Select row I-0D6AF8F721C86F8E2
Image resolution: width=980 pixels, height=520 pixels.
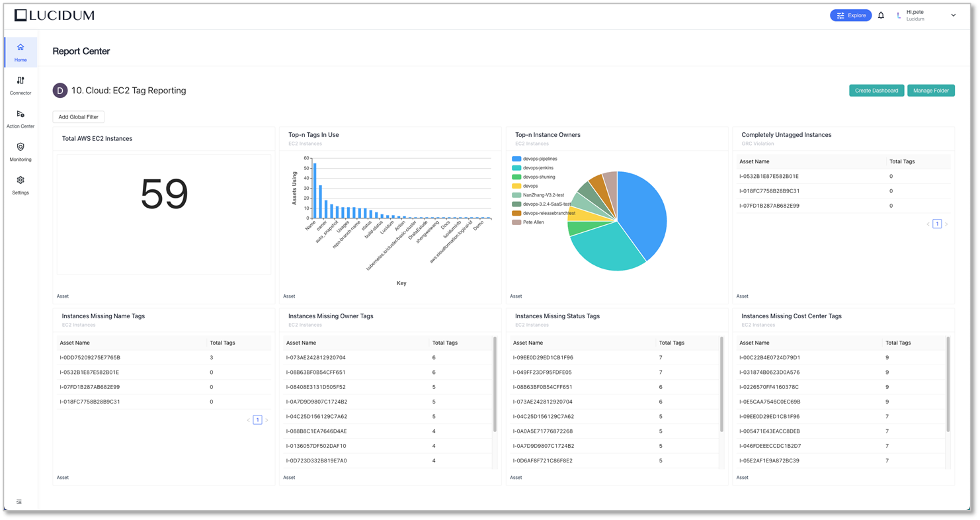615,460
